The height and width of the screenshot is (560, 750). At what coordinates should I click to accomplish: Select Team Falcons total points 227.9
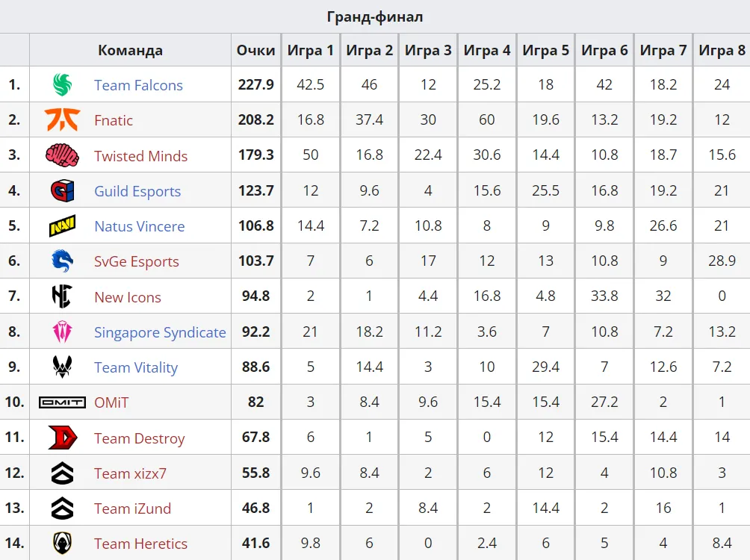pyautogui.click(x=256, y=84)
